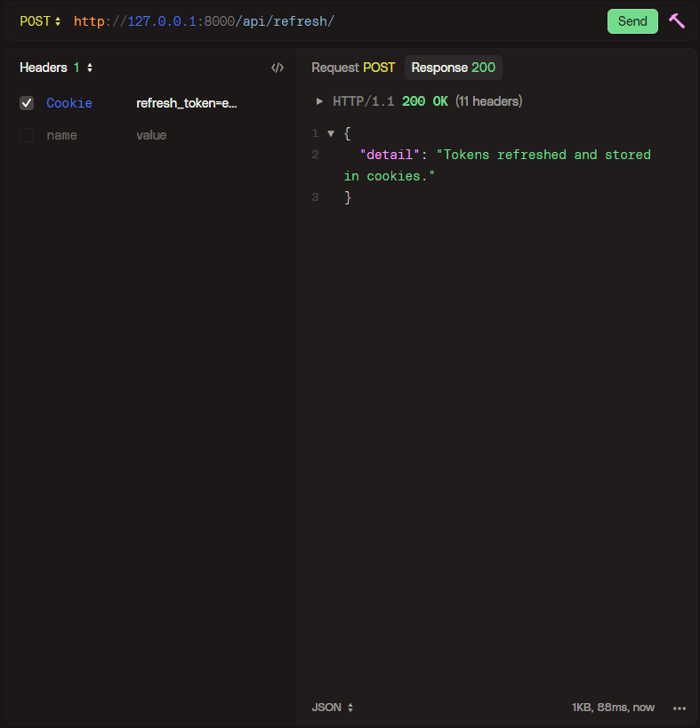Select the Response 200 tab
The height and width of the screenshot is (728, 700).
click(453, 68)
